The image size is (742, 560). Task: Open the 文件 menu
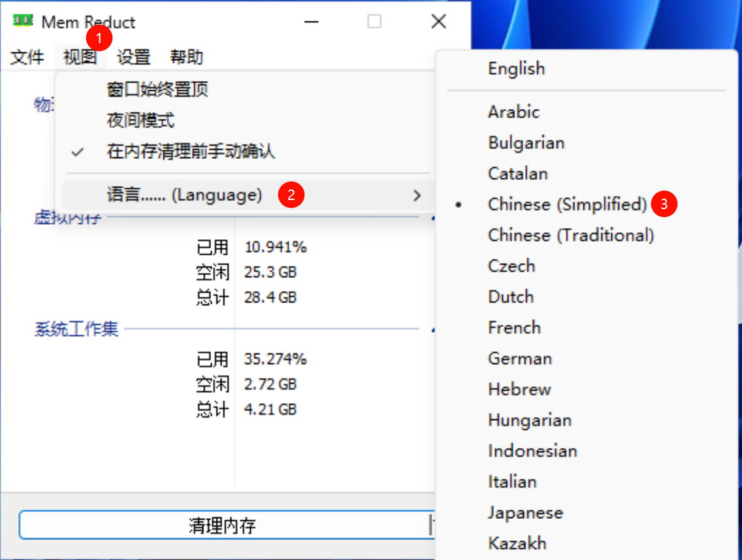pyautogui.click(x=27, y=57)
